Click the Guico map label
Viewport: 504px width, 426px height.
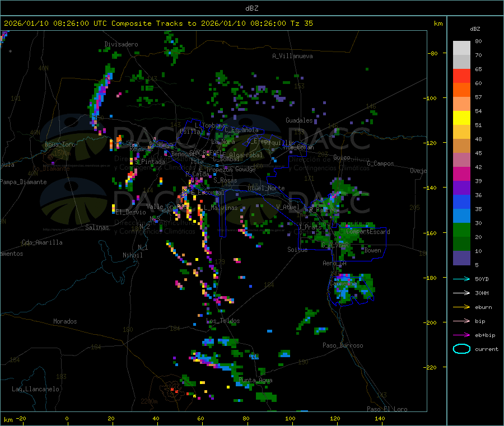pos(342,157)
